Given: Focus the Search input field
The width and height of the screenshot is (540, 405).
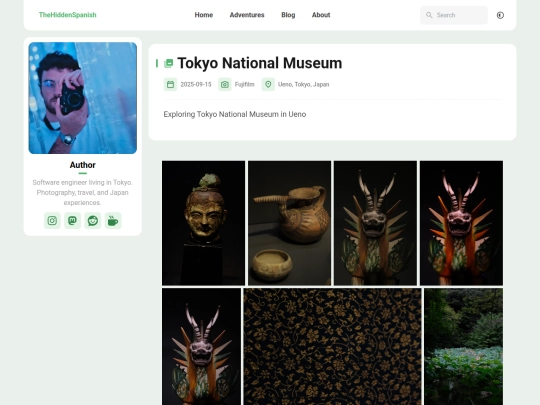Looking at the screenshot, I should coord(454,15).
